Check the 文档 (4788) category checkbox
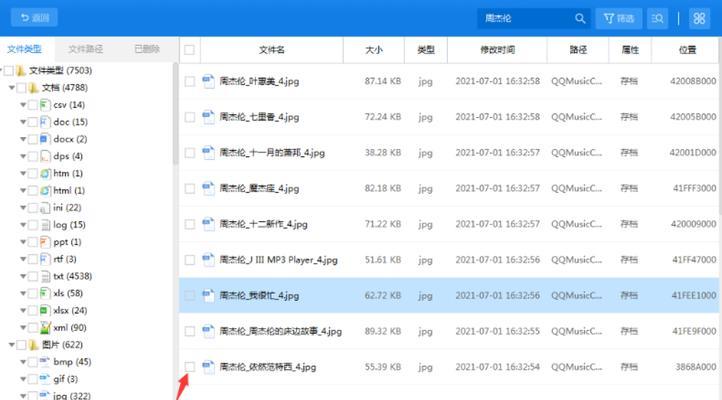722x400 pixels. click(21, 88)
